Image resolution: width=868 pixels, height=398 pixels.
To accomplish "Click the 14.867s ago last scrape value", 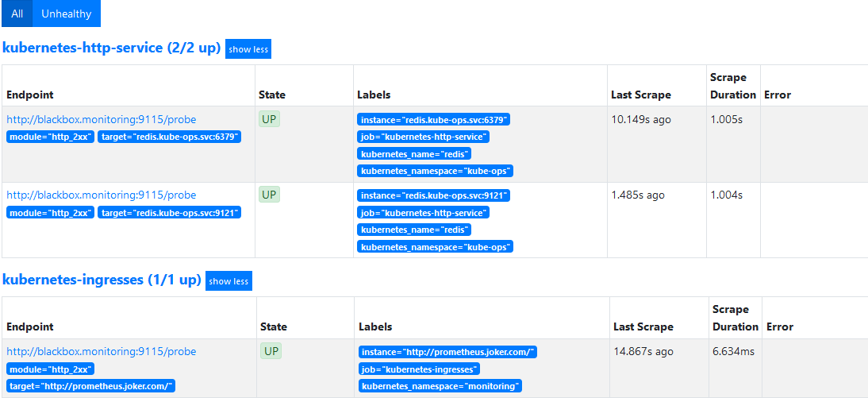I will coord(643,351).
